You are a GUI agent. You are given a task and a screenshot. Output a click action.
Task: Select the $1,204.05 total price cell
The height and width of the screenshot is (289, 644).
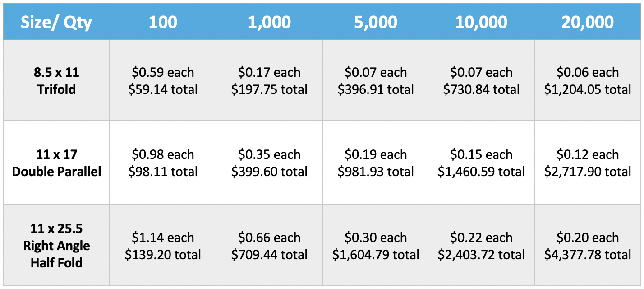point(588,80)
